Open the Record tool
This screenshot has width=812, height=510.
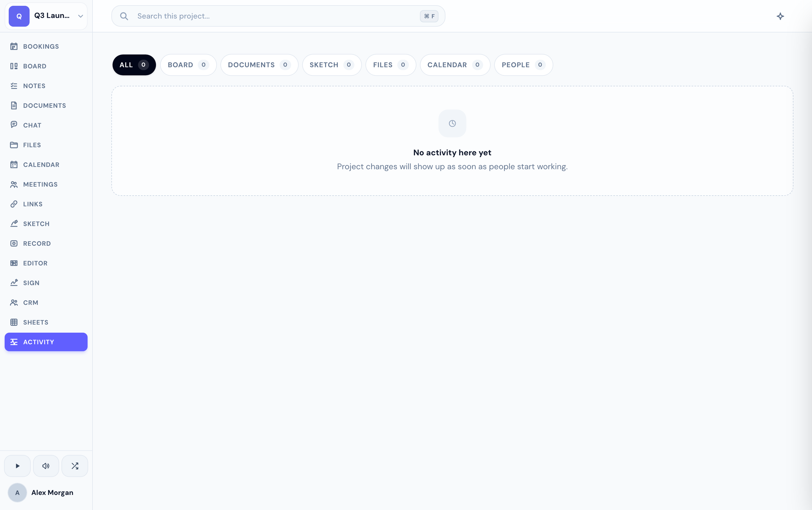pyautogui.click(x=46, y=243)
